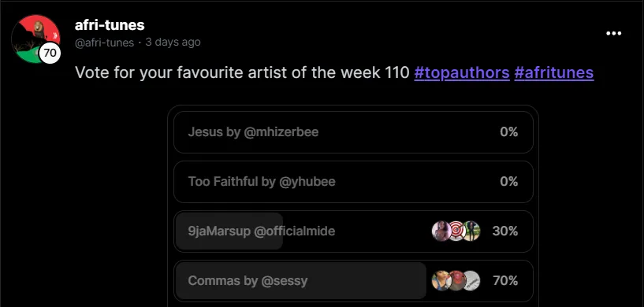The width and height of the screenshot is (644, 307).
Task: Click first voter avatar on Commas option
Action: tap(441, 281)
